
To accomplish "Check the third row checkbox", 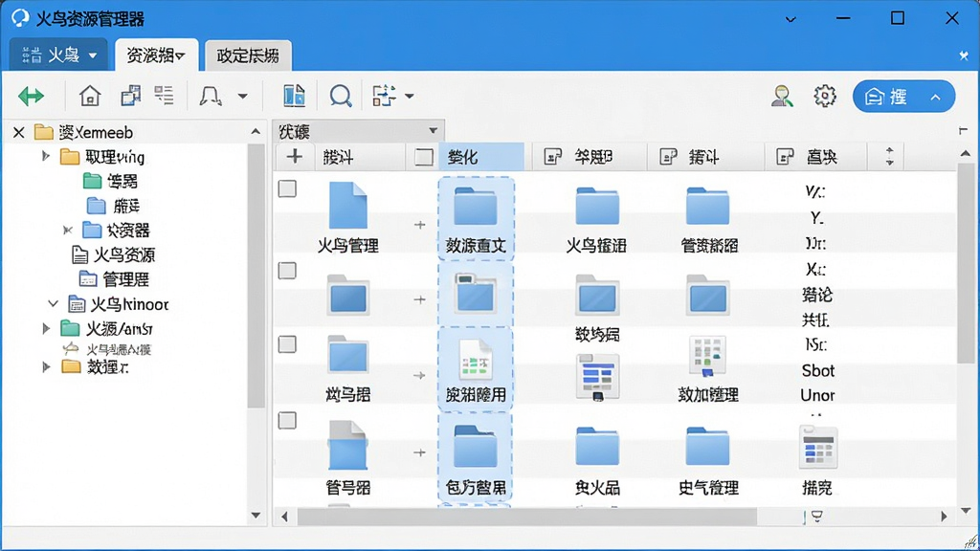I will 287,344.
